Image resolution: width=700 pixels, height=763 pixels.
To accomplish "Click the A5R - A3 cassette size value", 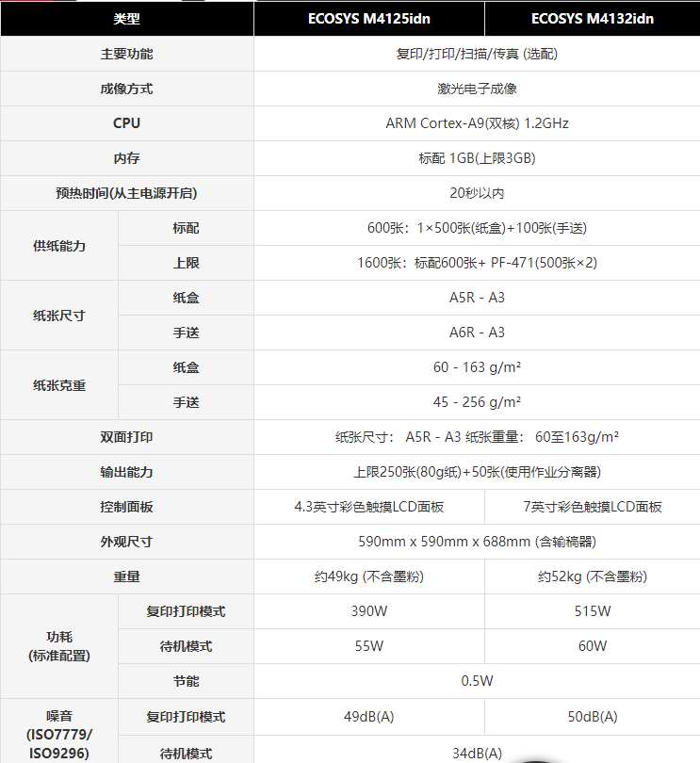I will (x=477, y=298).
